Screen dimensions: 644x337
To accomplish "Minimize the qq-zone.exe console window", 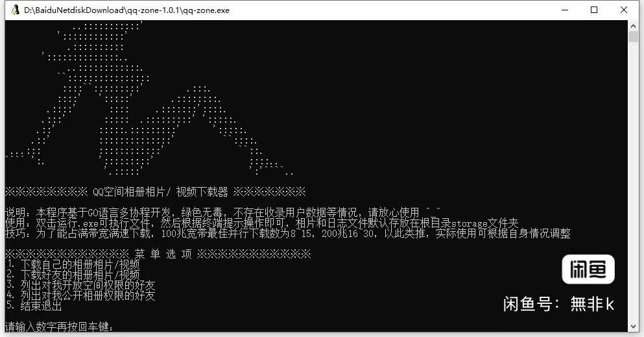I will 565,10.
